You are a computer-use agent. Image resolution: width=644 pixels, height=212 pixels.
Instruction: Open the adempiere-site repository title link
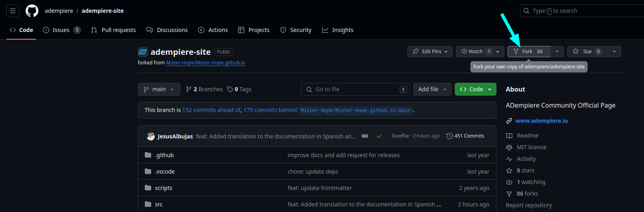pos(180,52)
